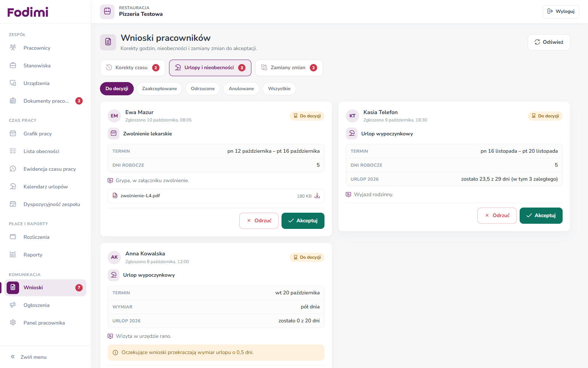588x368 pixels.
Task: Open Grafik pracy calendar
Action: tap(45, 134)
